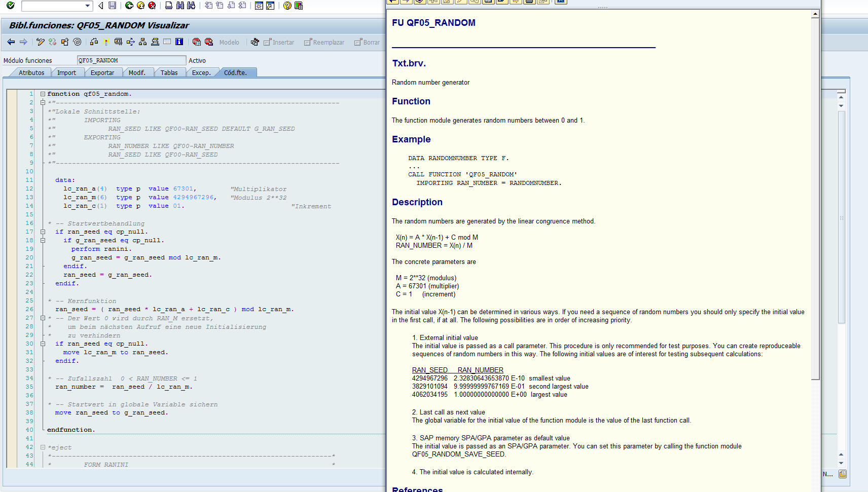
Task: Collapse the *eject comment block at line 42
Action: click(x=43, y=447)
